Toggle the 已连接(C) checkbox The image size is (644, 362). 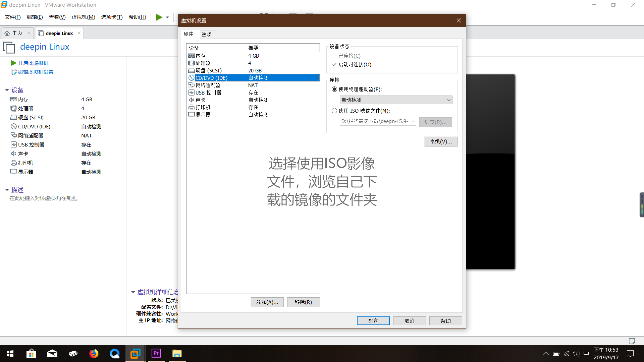(x=334, y=56)
